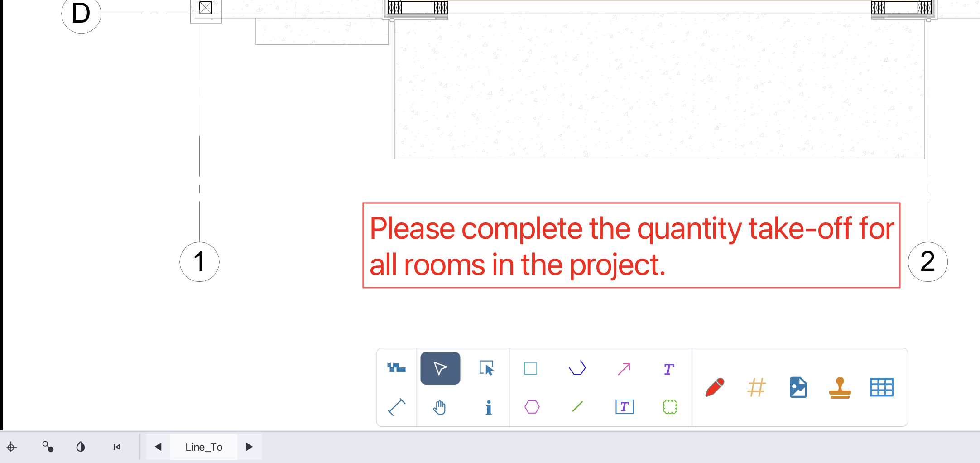Select the stamp tool

(840, 387)
